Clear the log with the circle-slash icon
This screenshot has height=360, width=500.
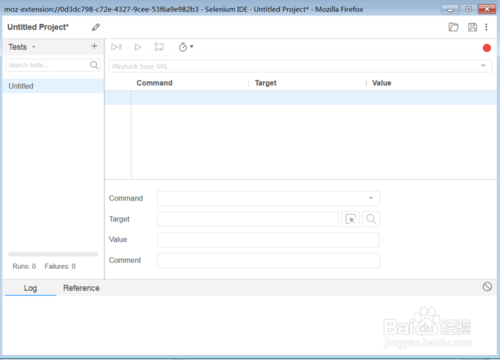(x=487, y=287)
